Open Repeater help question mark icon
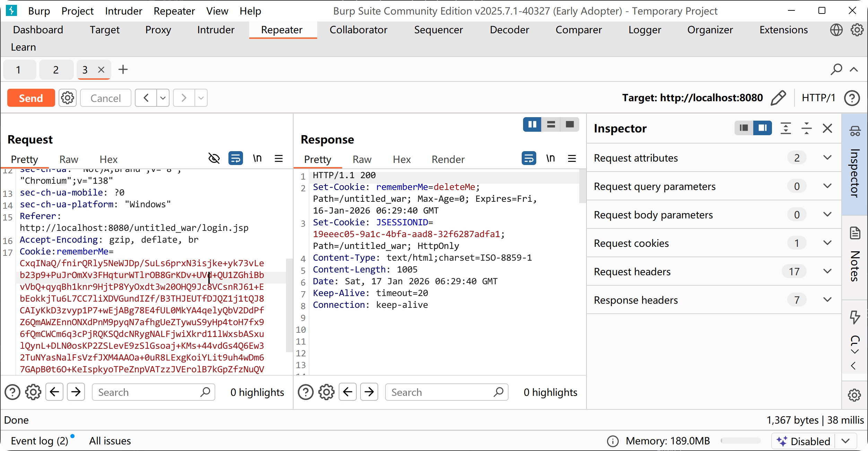 coord(852,98)
